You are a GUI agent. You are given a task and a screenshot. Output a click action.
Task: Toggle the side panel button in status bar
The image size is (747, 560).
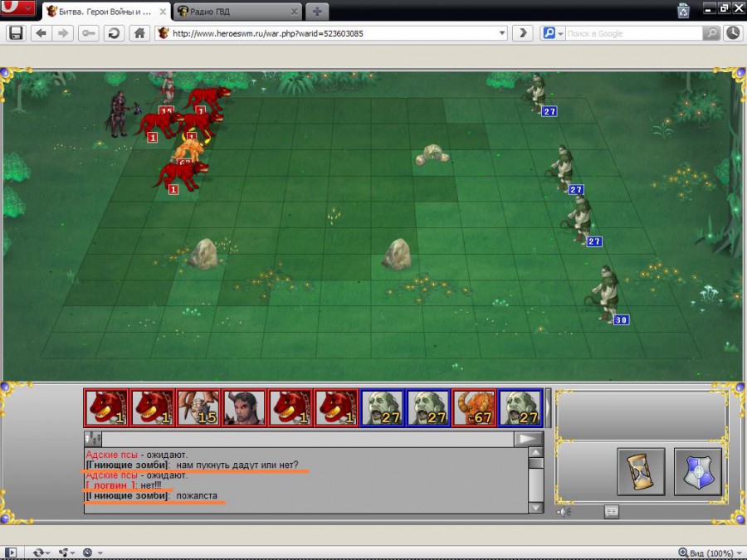coord(10,553)
